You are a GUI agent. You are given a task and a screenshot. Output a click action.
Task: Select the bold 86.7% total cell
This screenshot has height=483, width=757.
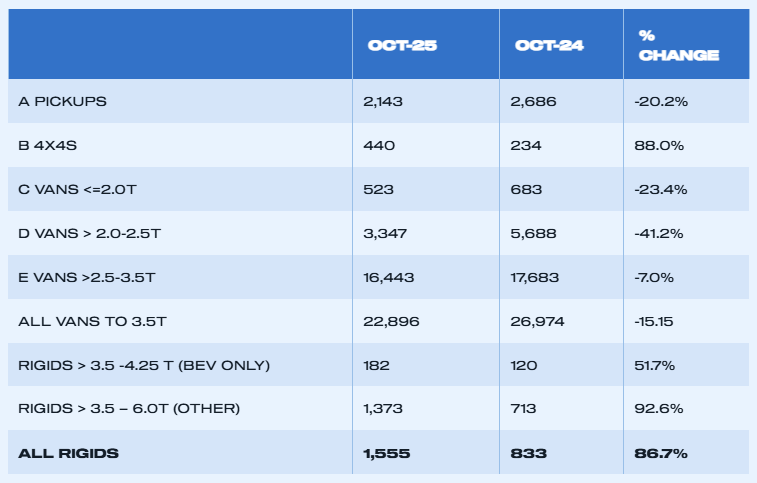click(x=660, y=454)
